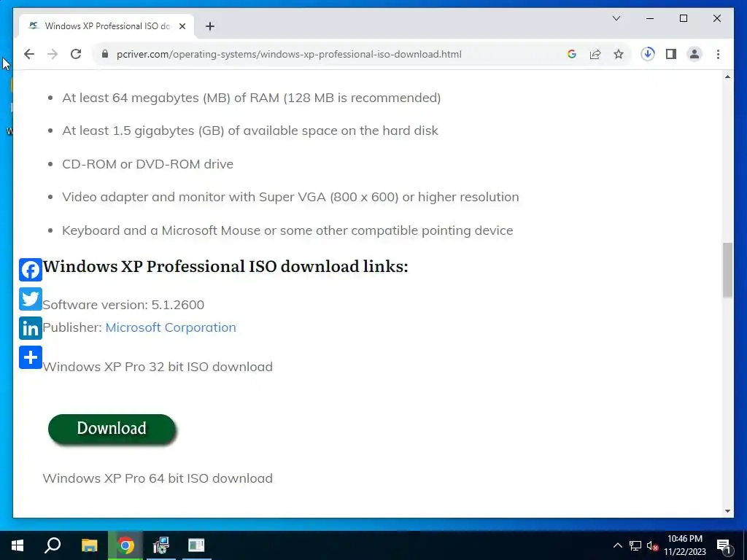Click the 'Video adapter and monitor' bullet
This screenshot has width=747, height=560.
point(290,197)
